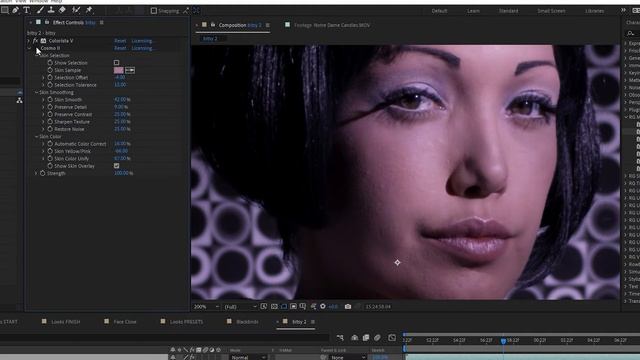The image size is (640, 360).
Task: Toggle stopwatch for Preserve Detail
Action: tap(50, 107)
